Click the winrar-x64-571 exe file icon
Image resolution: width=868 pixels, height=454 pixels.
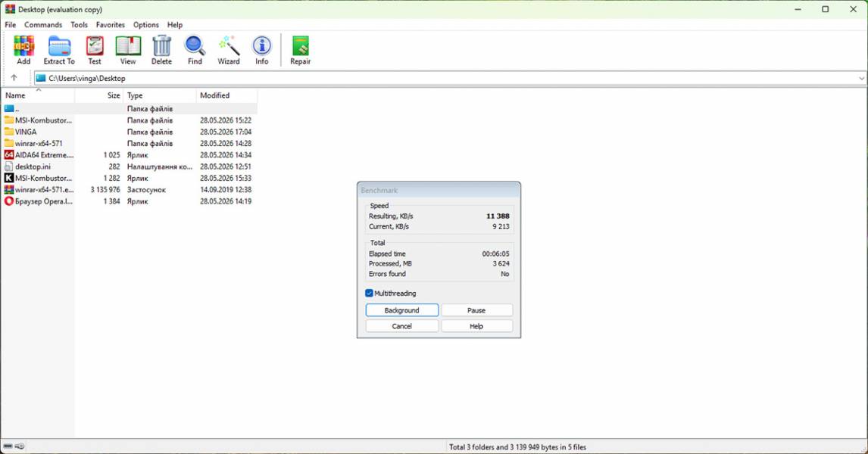[9, 190]
